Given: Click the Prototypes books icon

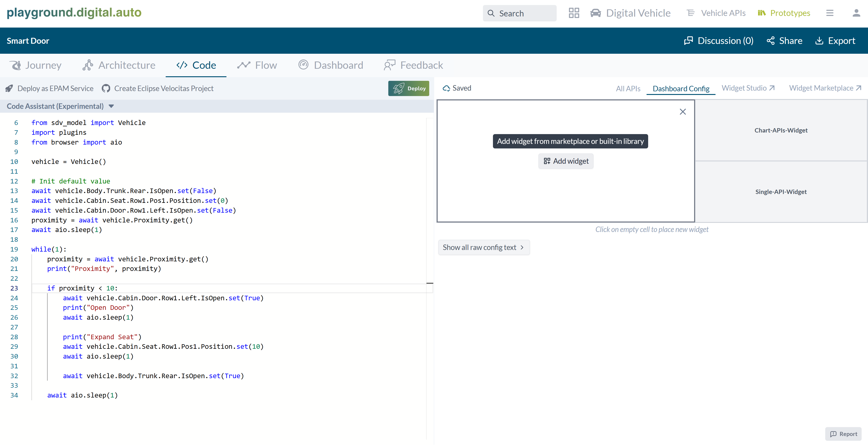Looking at the screenshot, I should (761, 13).
